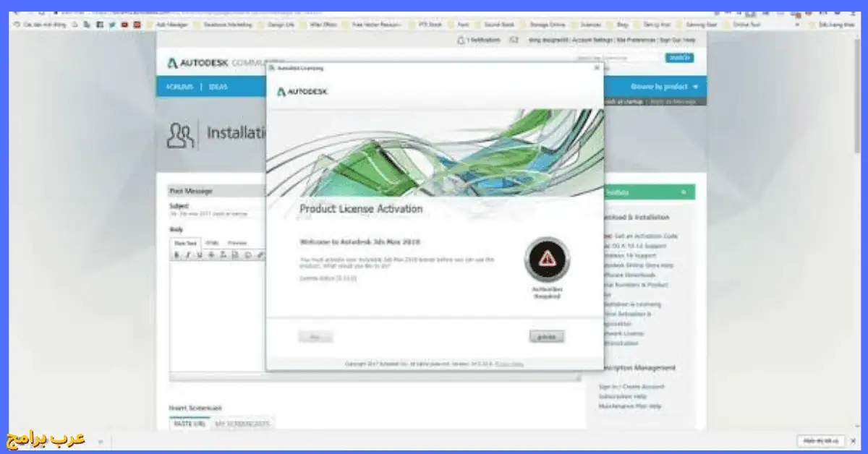Expand the Browse by product dropdown
This screenshot has width=868, height=454.
(664, 87)
